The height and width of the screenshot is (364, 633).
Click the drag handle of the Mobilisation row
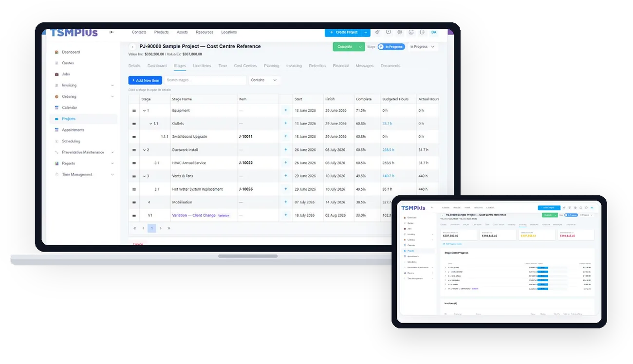coord(134,202)
